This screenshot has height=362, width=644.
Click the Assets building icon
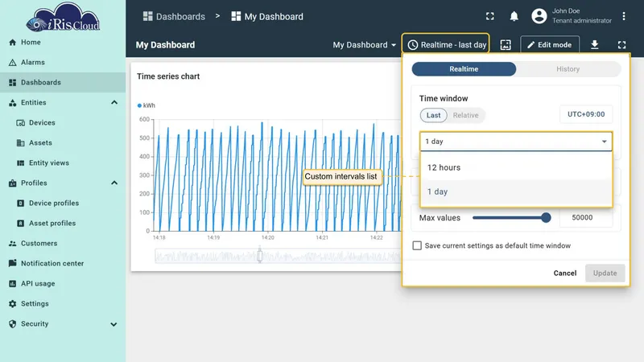point(21,143)
